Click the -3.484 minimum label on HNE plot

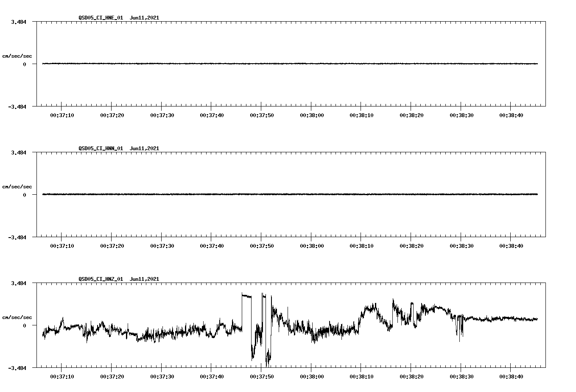click(17, 107)
